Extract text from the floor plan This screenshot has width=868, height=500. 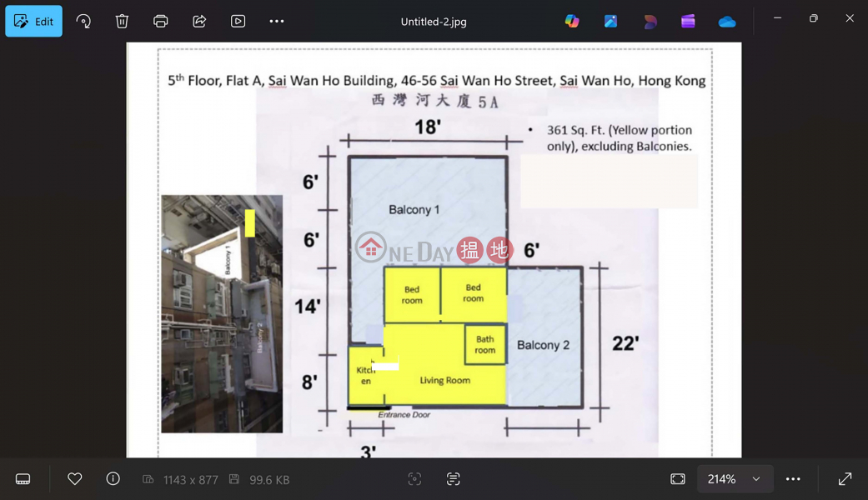453,479
